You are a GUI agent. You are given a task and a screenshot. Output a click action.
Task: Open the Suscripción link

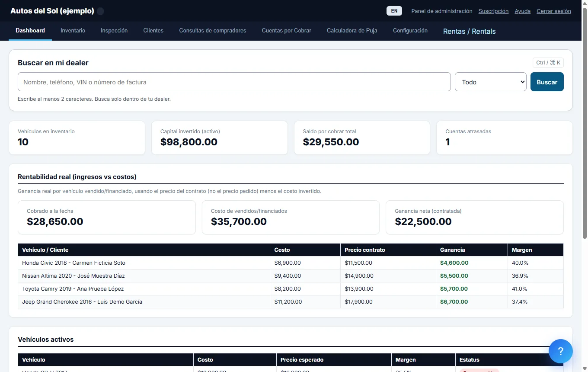tap(493, 11)
